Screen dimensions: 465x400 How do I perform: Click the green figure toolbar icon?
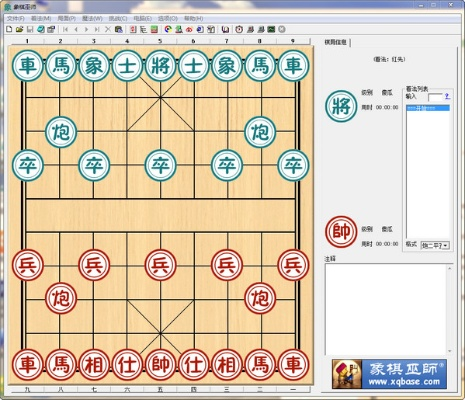(x=179, y=29)
